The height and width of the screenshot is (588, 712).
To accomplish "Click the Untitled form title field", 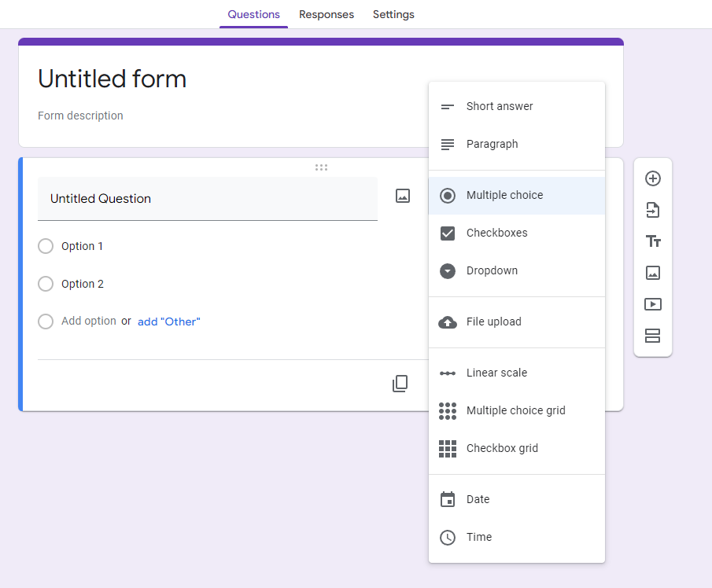I will pyautogui.click(x=112, y=79).
